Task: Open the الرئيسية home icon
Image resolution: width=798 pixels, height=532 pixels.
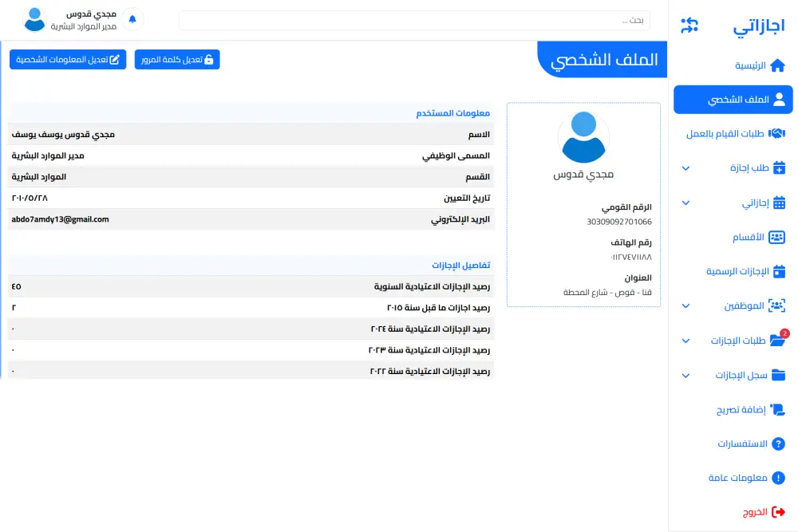Action: click(x=779, y=65)
